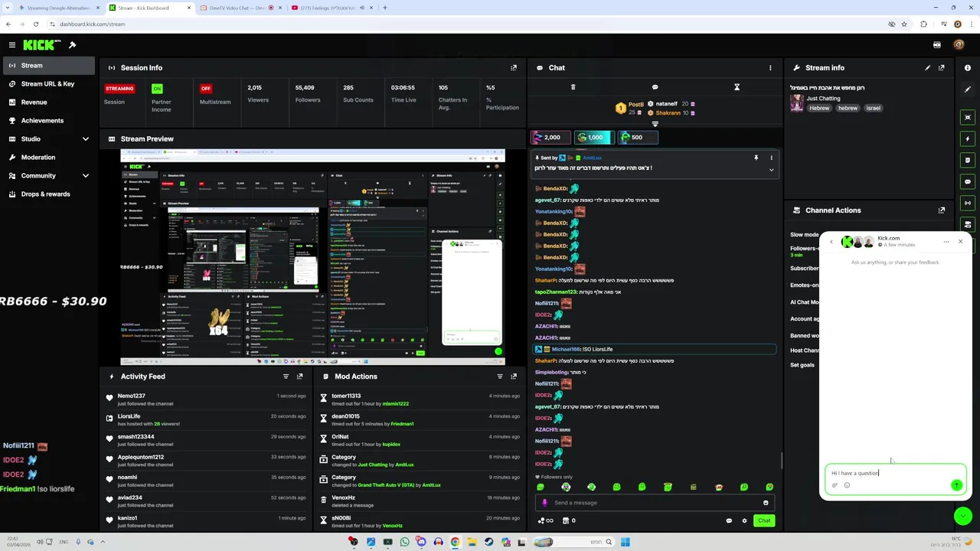Pop out the Channel Actions panel
The height and width of the screenshot is (551, 980).
pyautogui.click(x=941, y=210)
